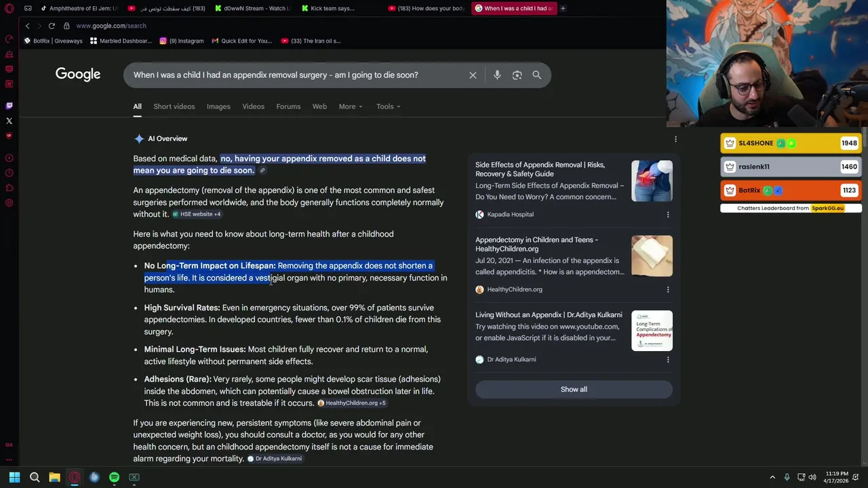Open Opera GX menu logo
Image resolution: width=868 pixels, height=488 pixels.
(9, 8)
